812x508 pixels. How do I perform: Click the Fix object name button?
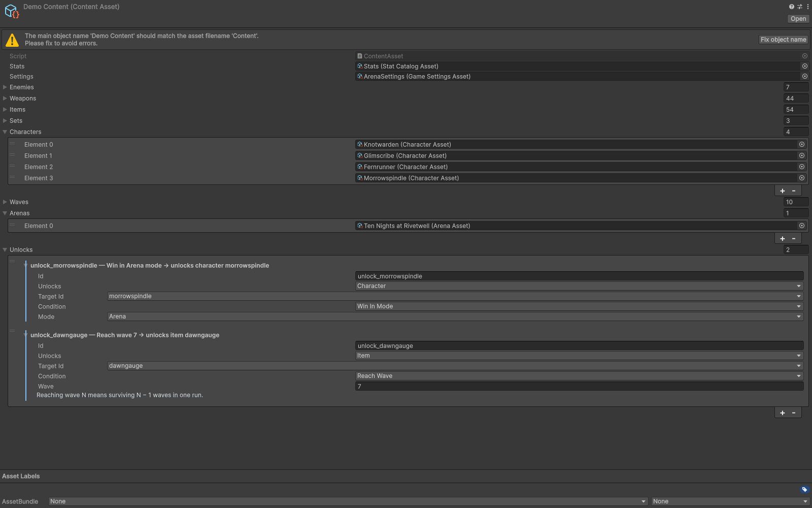coord(784,40)
